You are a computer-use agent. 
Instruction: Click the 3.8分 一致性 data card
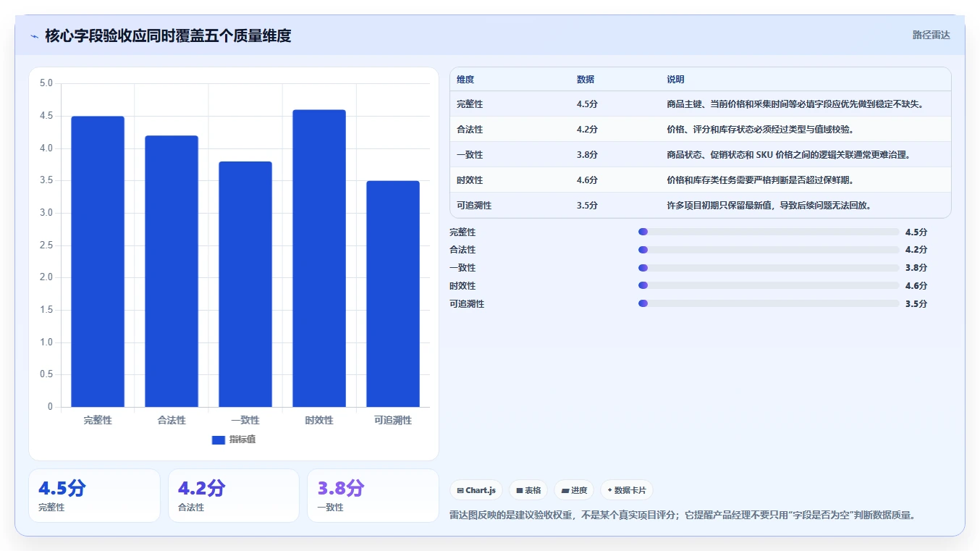coord(373,495)
